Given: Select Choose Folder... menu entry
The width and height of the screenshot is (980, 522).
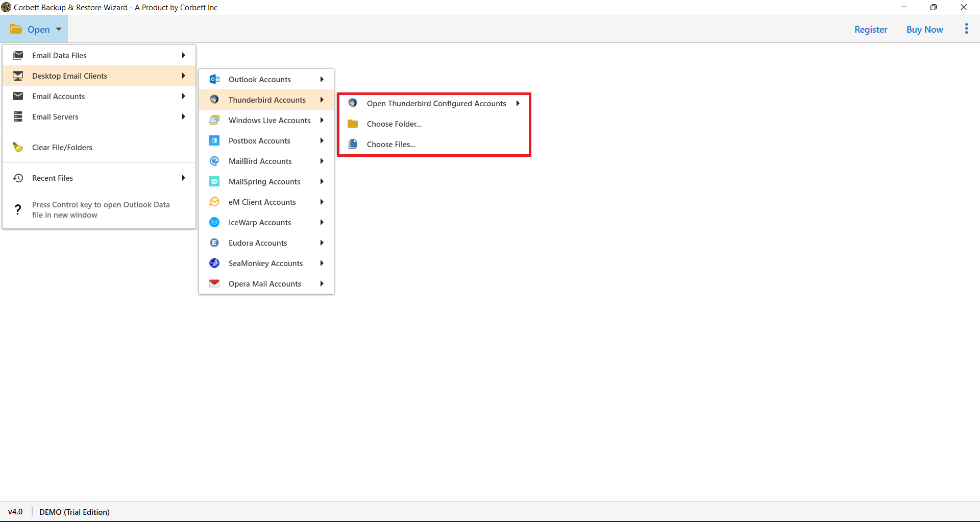Looking at the screenshot, I should click(434, 124).
